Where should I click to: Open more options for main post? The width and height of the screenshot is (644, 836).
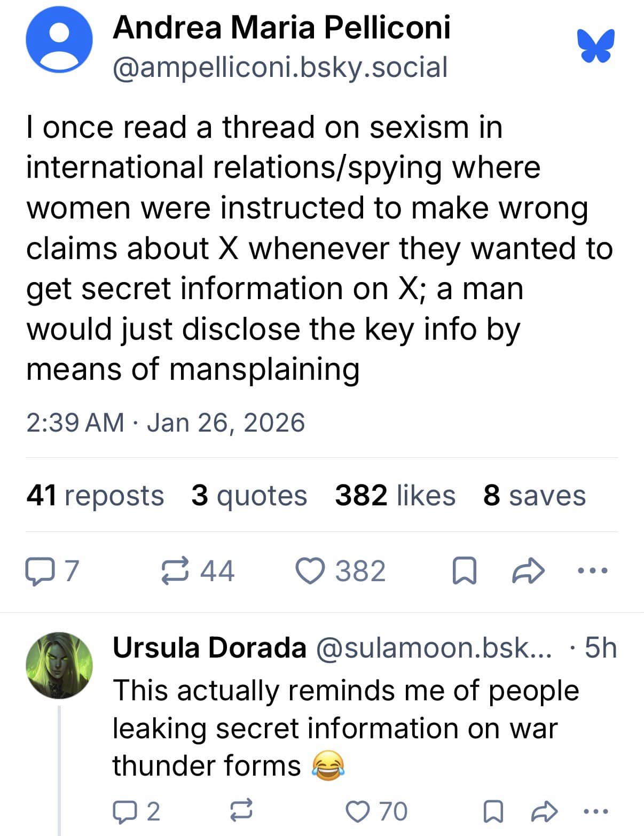593,571
